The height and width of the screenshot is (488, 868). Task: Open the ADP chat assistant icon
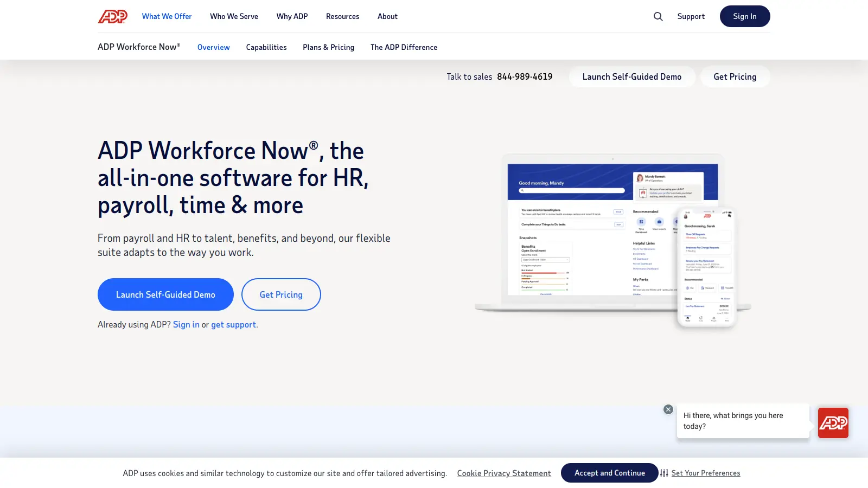click(833, 422)
